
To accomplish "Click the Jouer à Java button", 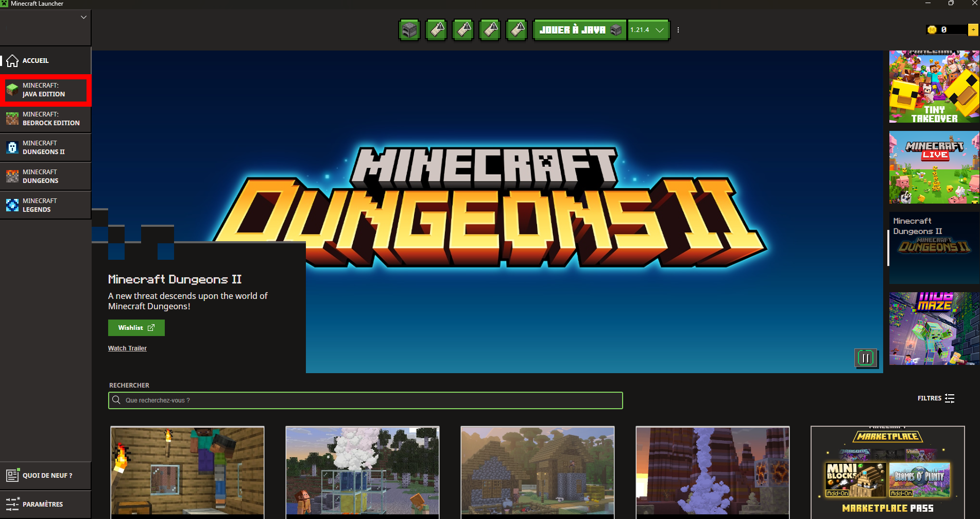I will (x=580, y=30).
